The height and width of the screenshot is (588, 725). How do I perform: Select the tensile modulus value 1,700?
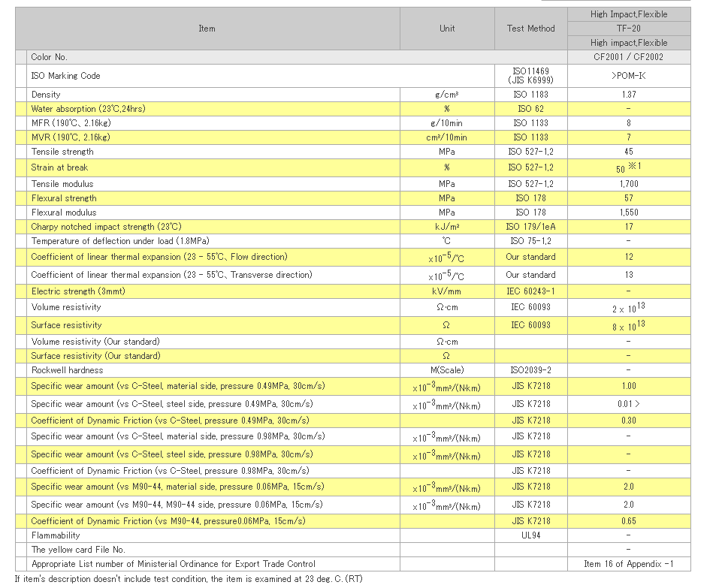[629, 184]
